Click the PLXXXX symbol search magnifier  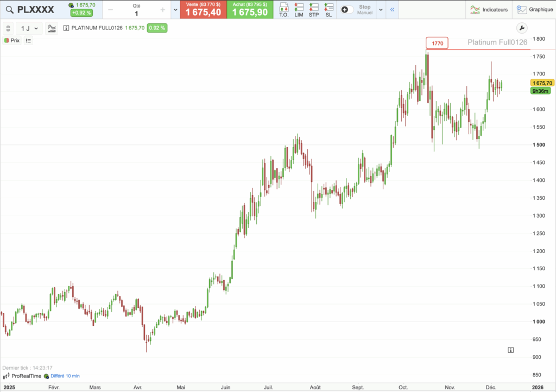[9, 10]
